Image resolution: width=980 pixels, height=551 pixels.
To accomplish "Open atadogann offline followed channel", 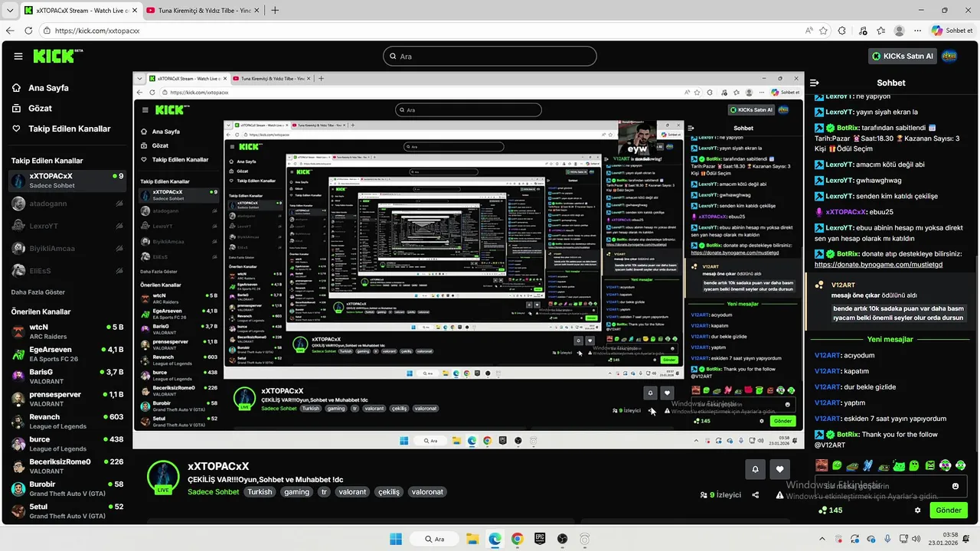I will point(67,204).
